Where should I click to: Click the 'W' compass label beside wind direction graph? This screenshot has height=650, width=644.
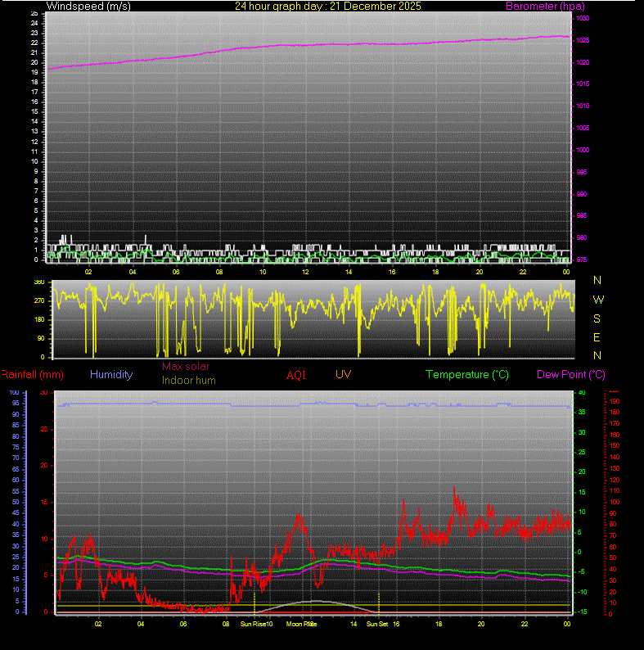pyautogui.click(x=598, y=300)
